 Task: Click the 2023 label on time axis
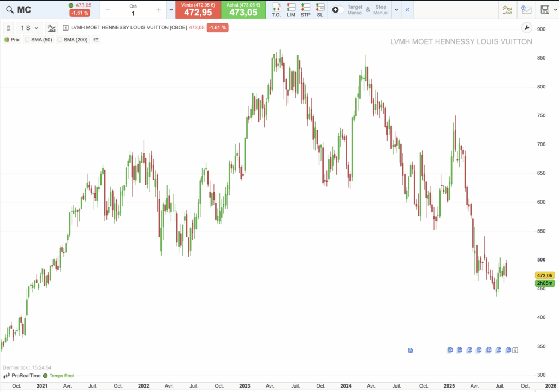[245, 386]
